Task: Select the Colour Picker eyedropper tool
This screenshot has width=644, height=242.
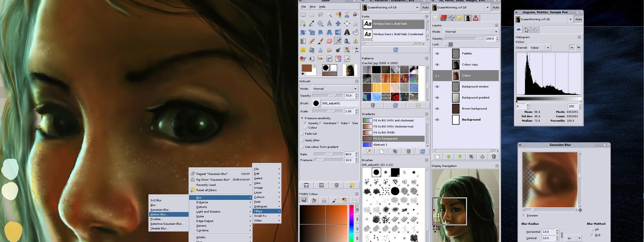Action: 312,23
